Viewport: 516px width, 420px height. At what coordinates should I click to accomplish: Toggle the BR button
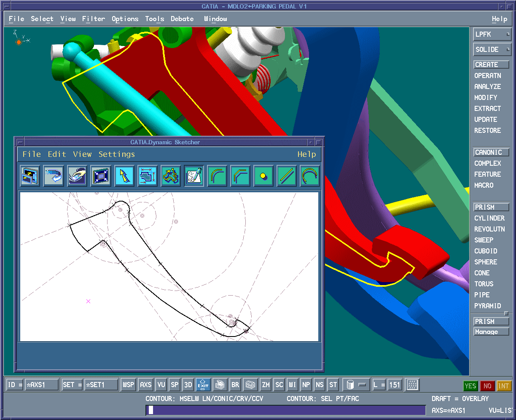[x=235, y=385]
